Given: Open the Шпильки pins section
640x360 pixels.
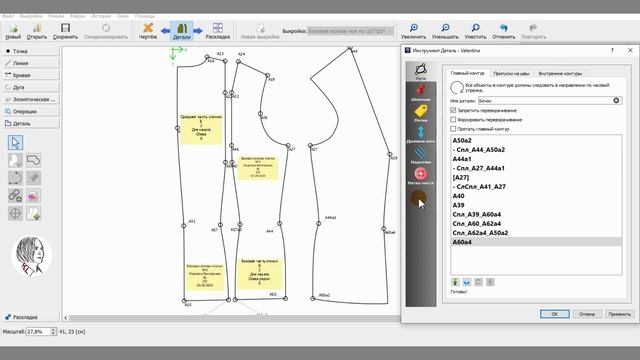Looking at the screenshot, I should click(x=421, y=92).
